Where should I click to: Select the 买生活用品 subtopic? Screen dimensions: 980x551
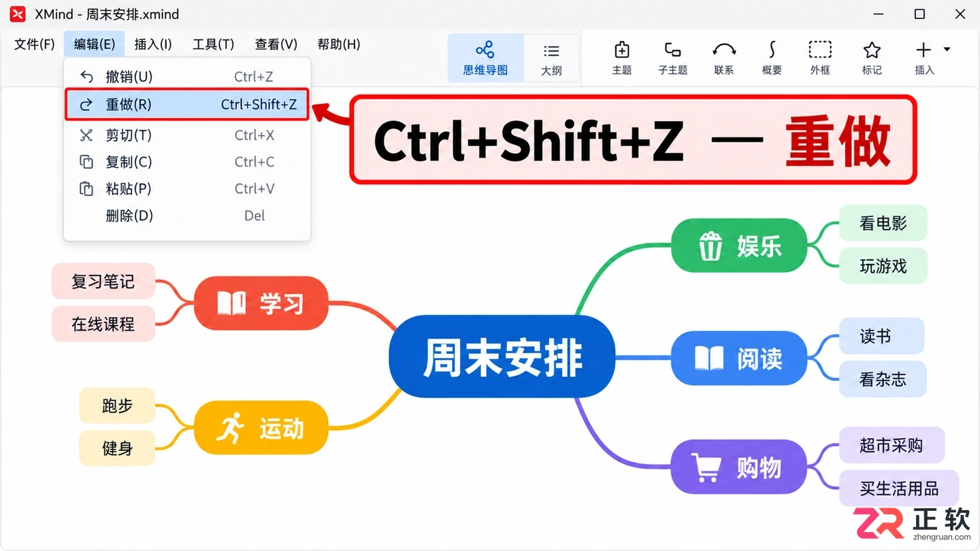tap(899, 488)
